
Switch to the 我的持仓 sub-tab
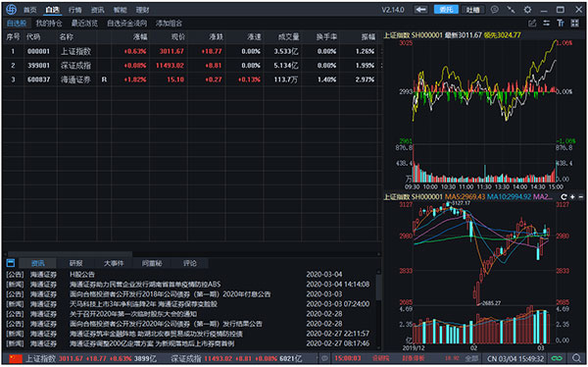point(49,24)
